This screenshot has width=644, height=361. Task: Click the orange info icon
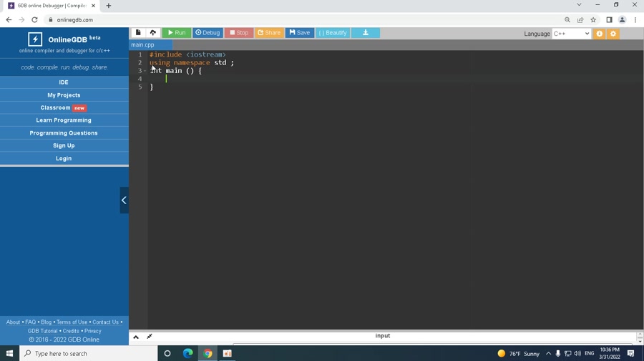click(x=600, y=34)
